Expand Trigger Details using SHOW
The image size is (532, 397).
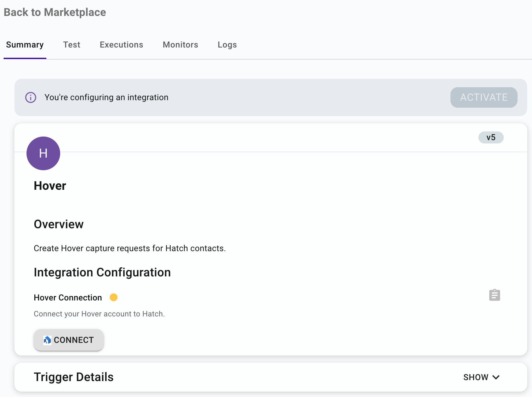(x=476, y=377)
